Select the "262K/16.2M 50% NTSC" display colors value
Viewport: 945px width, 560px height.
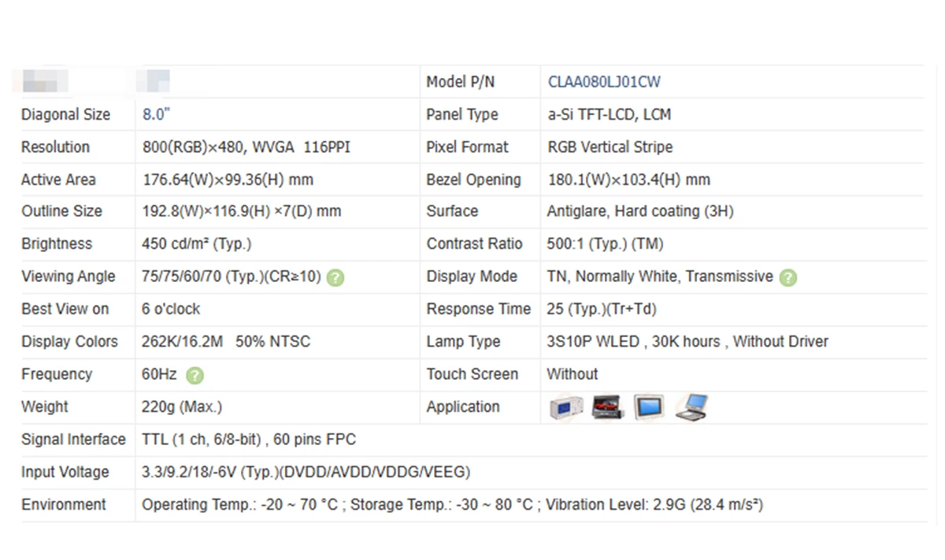(x=226, y=342)
